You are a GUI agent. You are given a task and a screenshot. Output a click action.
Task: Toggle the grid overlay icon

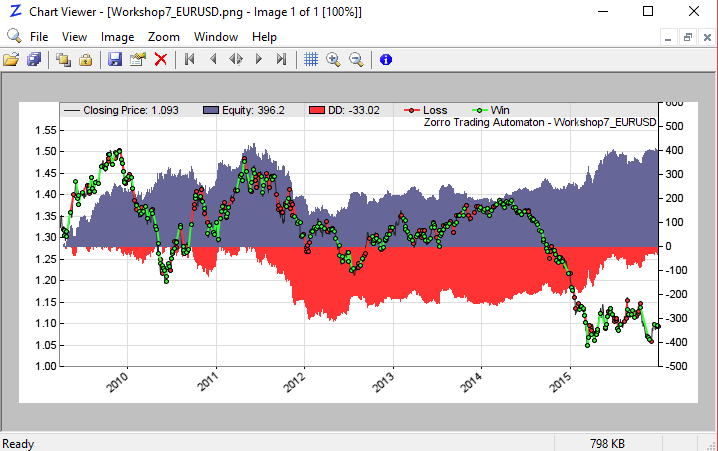click(x=311, y=60)
